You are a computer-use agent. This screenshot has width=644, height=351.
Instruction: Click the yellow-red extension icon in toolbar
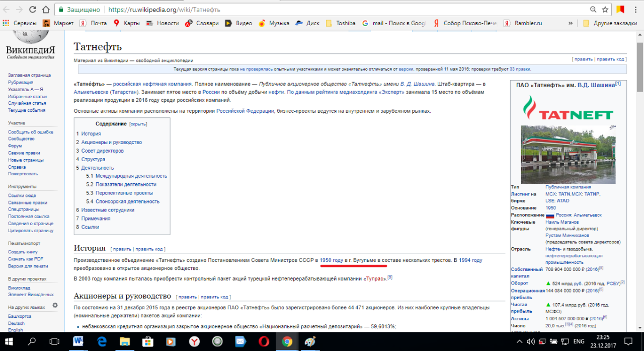point(621,10)
